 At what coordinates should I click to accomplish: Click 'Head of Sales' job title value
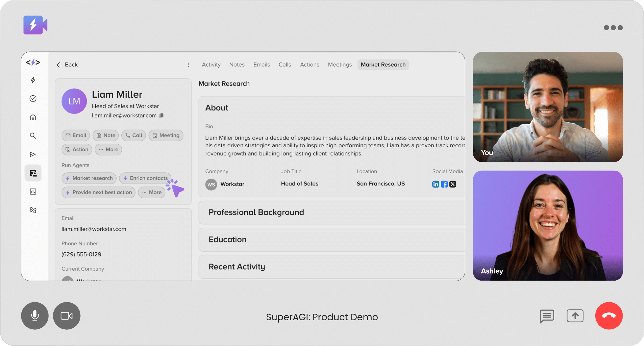[x=299, y=184]
